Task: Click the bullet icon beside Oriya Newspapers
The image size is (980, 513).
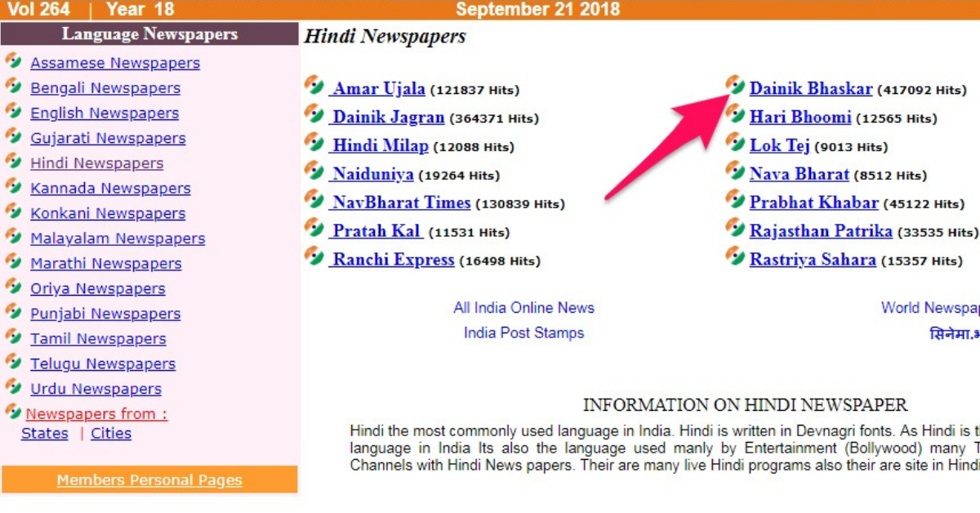Action: [13, 287]
